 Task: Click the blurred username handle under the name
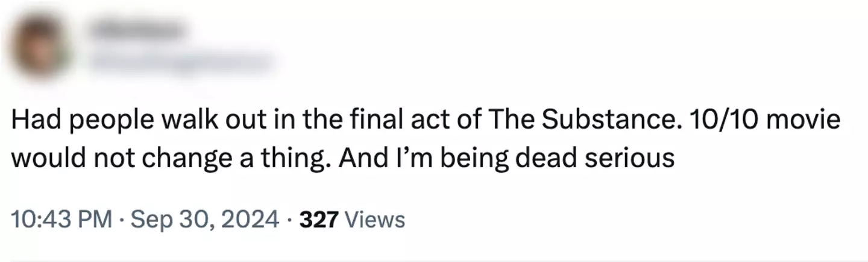point(181,62)
